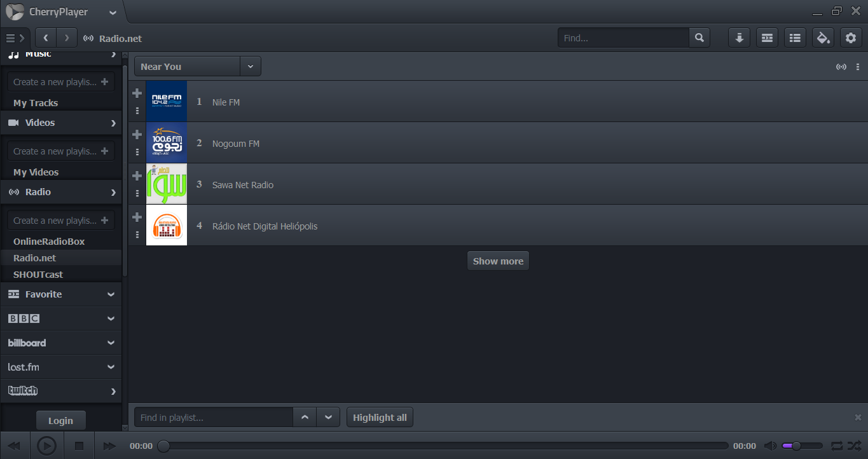Click the radio broadcast icon near list options
This screenshot has width=868, height=459.
tap(841, 67)
